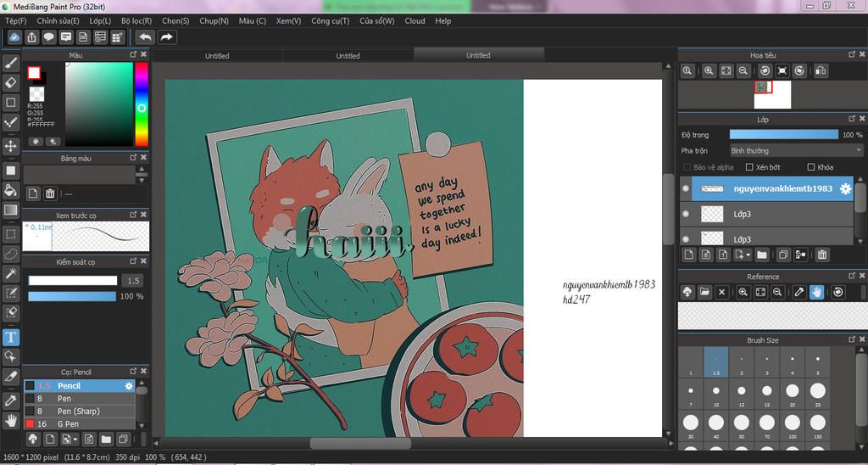
Task: Select the rectangular Selection tool
Action: point(10,234)
